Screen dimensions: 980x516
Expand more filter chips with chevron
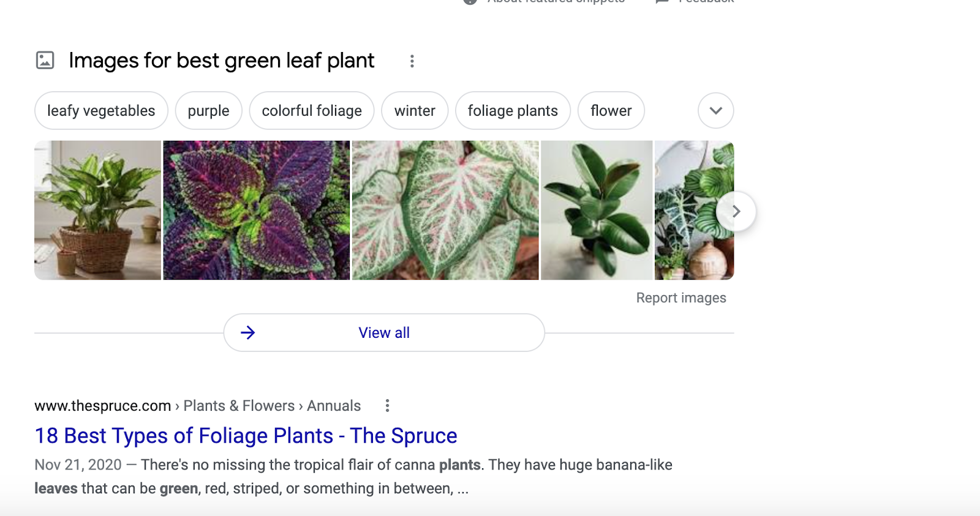pyautogui.click(x=715, y=111)
